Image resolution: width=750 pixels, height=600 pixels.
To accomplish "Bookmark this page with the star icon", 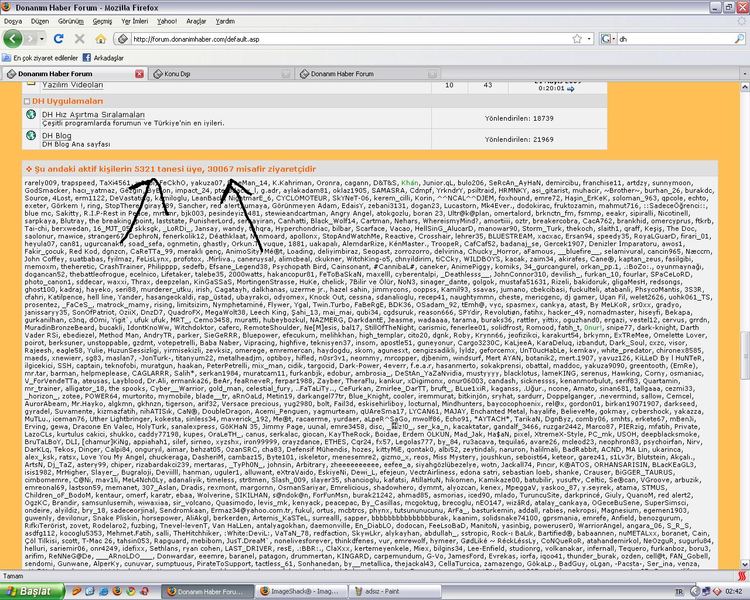I will click(577, 39).
